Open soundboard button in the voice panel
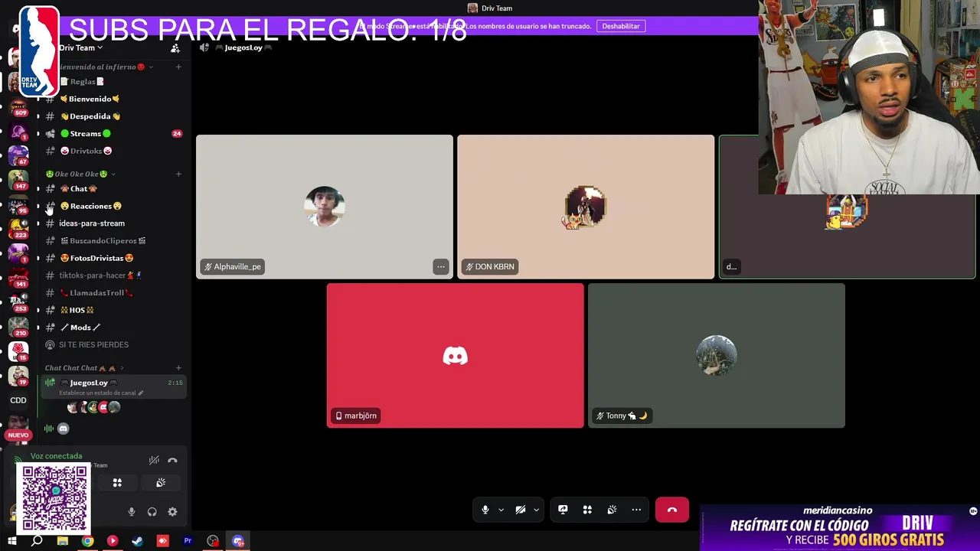The height and width of the screenshot is (551, 980). point(161,483)
